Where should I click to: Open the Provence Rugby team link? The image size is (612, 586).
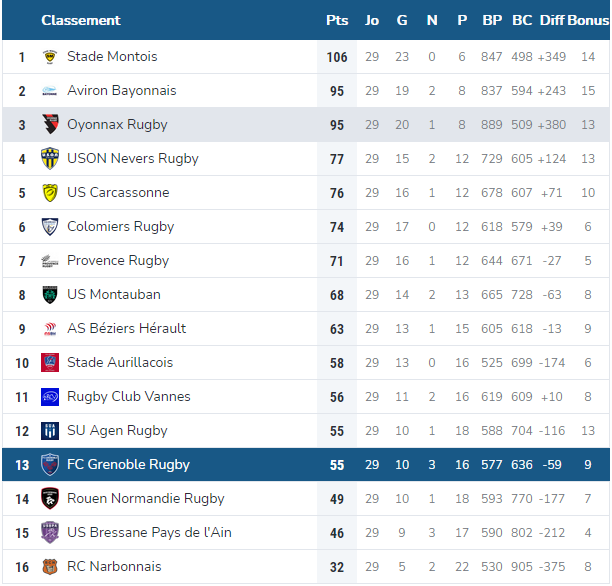118,261
